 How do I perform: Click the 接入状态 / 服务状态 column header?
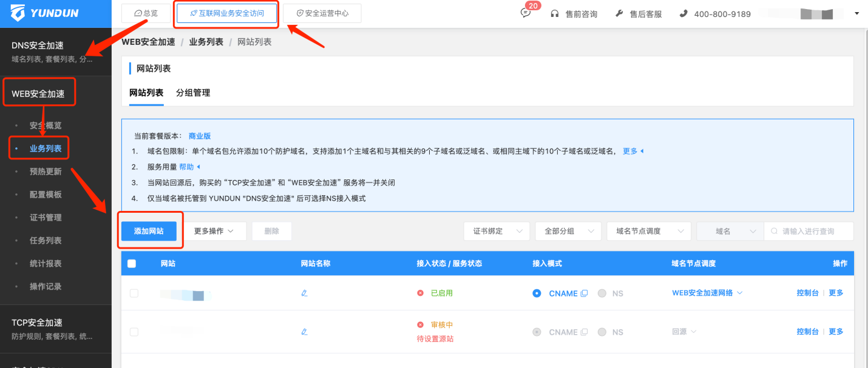coord(449,264)
